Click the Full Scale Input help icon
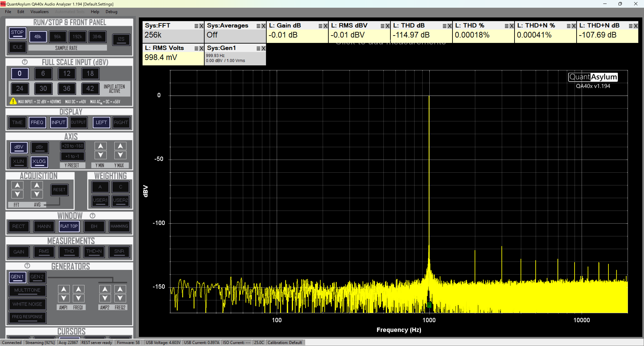Viewport: 644px width, 346px height. pos(25,62)
